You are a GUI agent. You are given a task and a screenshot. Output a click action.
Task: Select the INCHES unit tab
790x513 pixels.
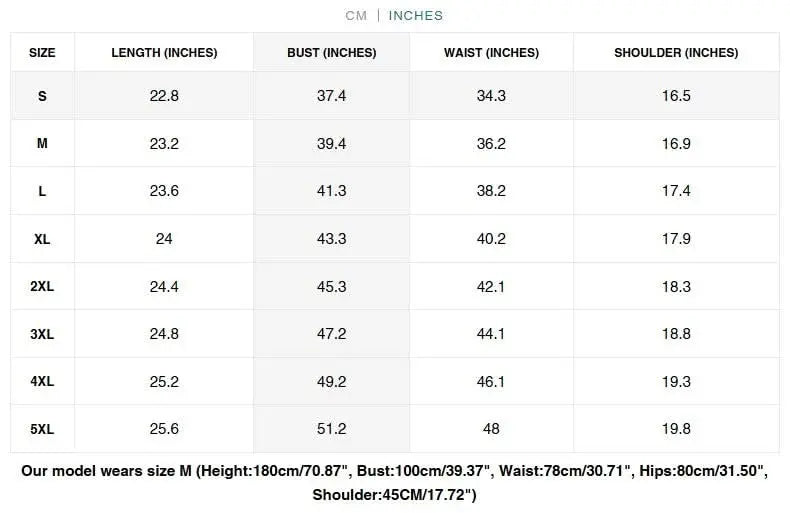coord(416,16)
